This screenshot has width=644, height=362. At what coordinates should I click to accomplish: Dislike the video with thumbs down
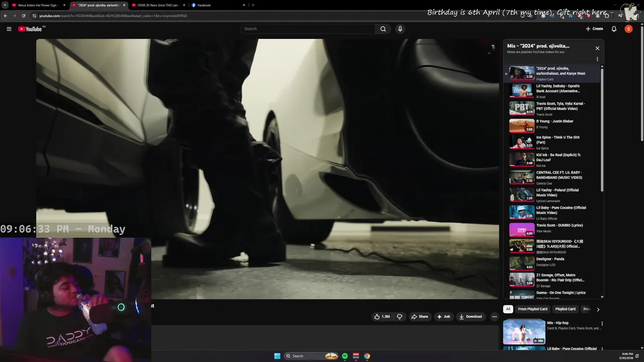click(400, 317)
